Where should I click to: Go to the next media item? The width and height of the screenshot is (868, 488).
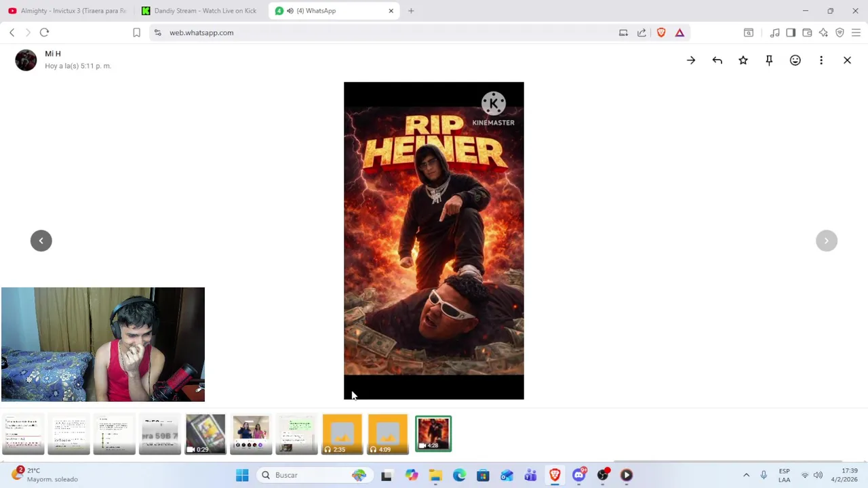tap(827, 241)
